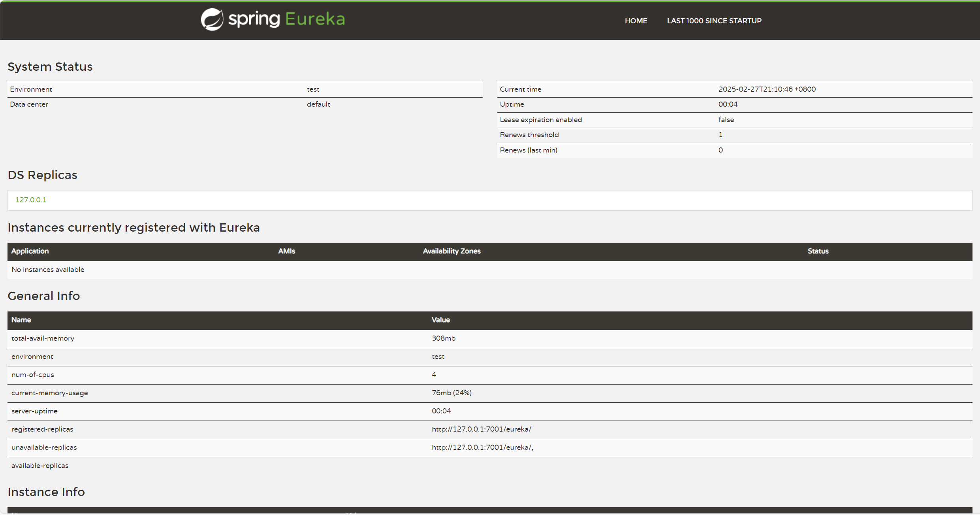This screenshot has width=980, height=515.
Task: Click the System Status heading
Action: pos(50,67)
